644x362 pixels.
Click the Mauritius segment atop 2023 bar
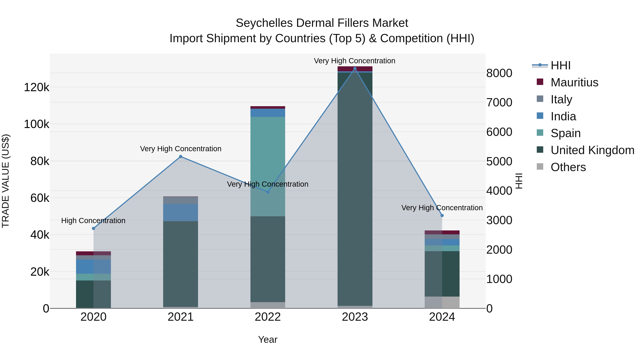click(x=355, y=69)
